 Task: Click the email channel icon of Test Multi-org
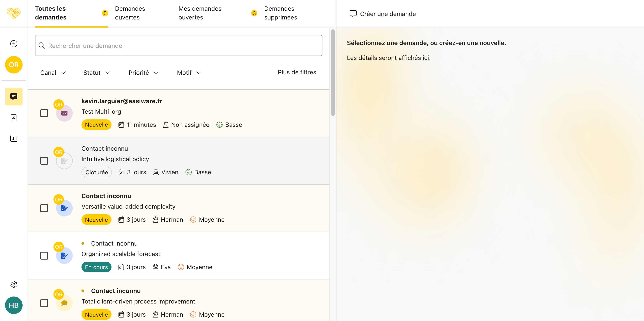click(x=64, y=113)
